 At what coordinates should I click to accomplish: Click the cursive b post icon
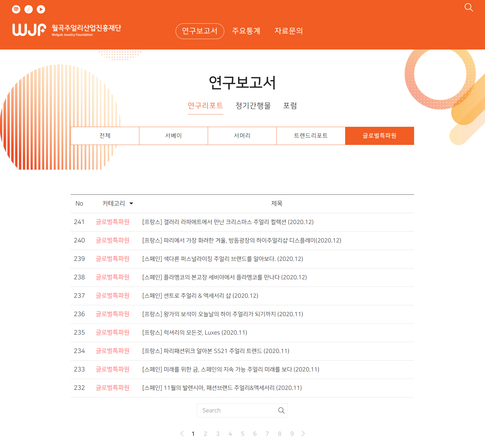29,9
